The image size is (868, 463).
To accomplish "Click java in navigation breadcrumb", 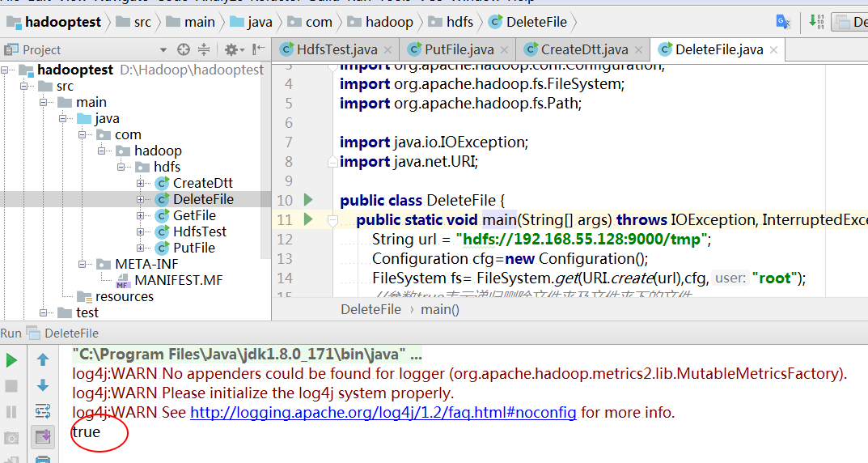I will (260, 22).
